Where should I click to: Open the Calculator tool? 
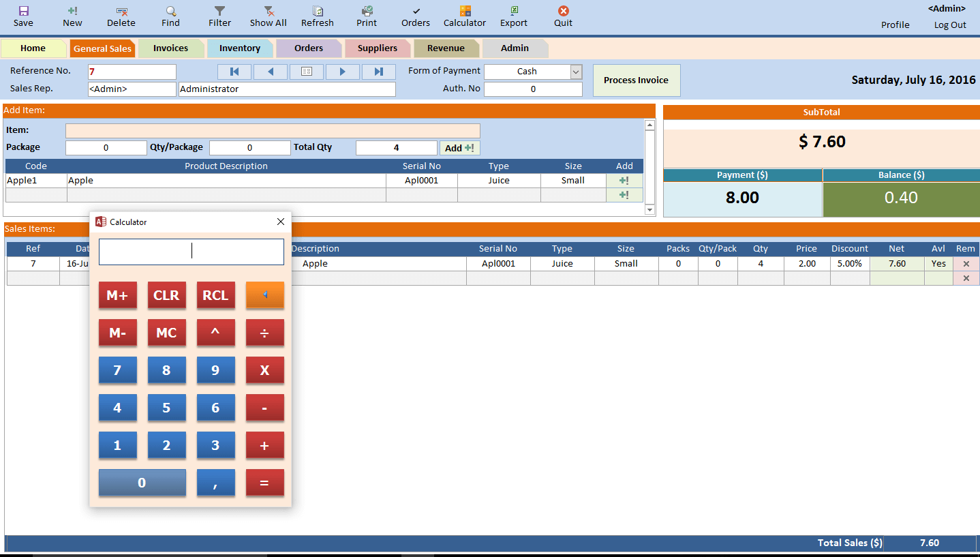(x=464, y=15)
